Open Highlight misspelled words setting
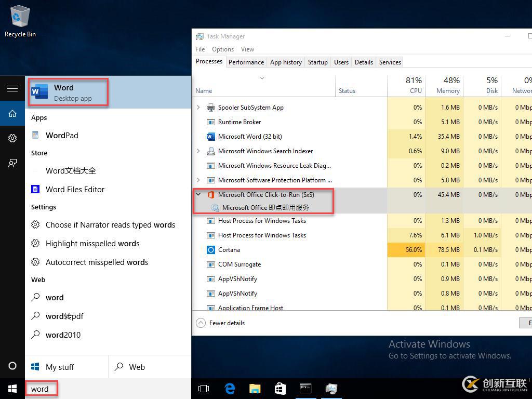The width and height of the screenshot is (532, 399). tap(108, 244)
